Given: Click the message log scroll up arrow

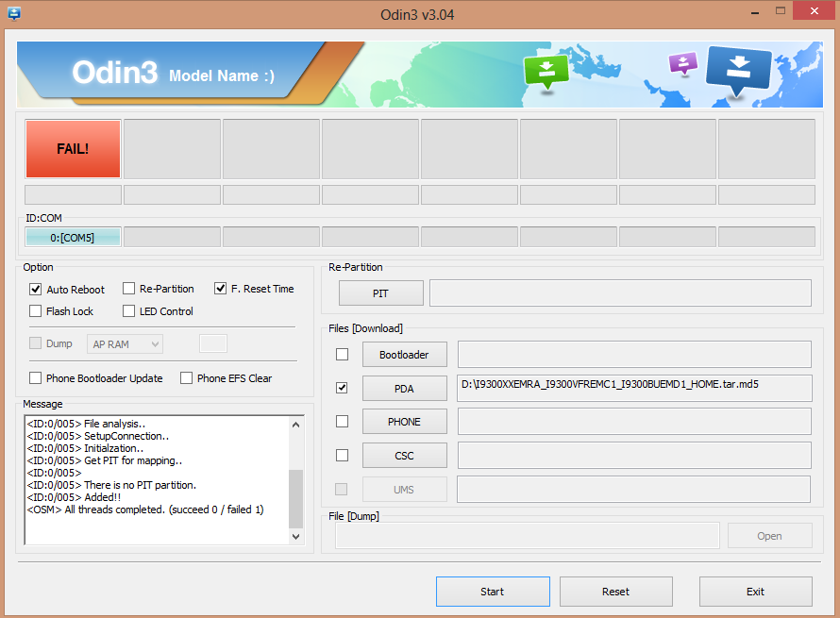Looking at the screenshot, I should click(295, 425).
